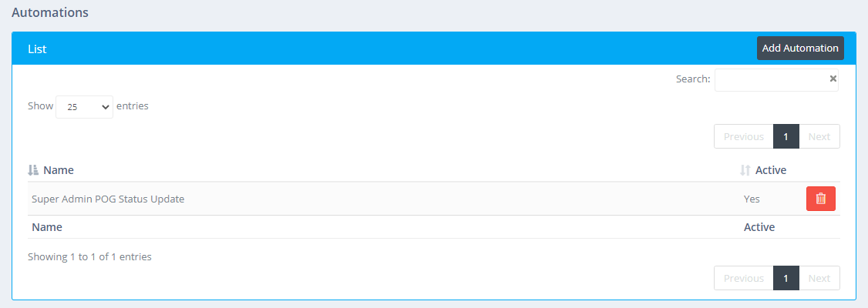Select page 1 in top pagination
868x308 pixels.
pyautogui.click(x=786, y=136)
